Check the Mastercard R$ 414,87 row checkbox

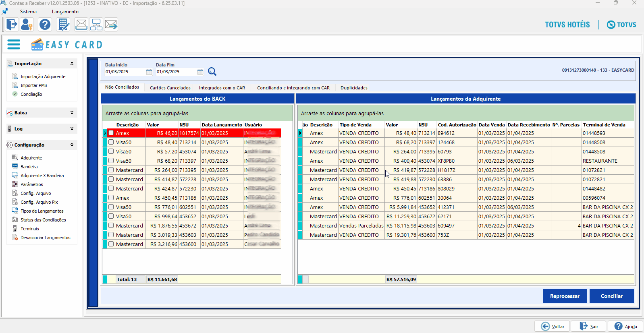coord(111,179)
